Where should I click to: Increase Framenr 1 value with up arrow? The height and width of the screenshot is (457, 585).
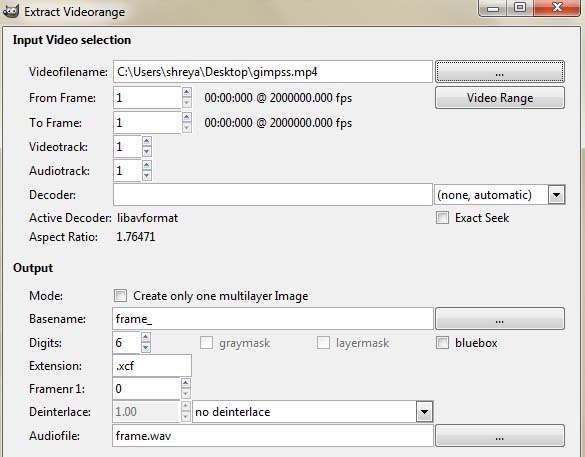185,383
